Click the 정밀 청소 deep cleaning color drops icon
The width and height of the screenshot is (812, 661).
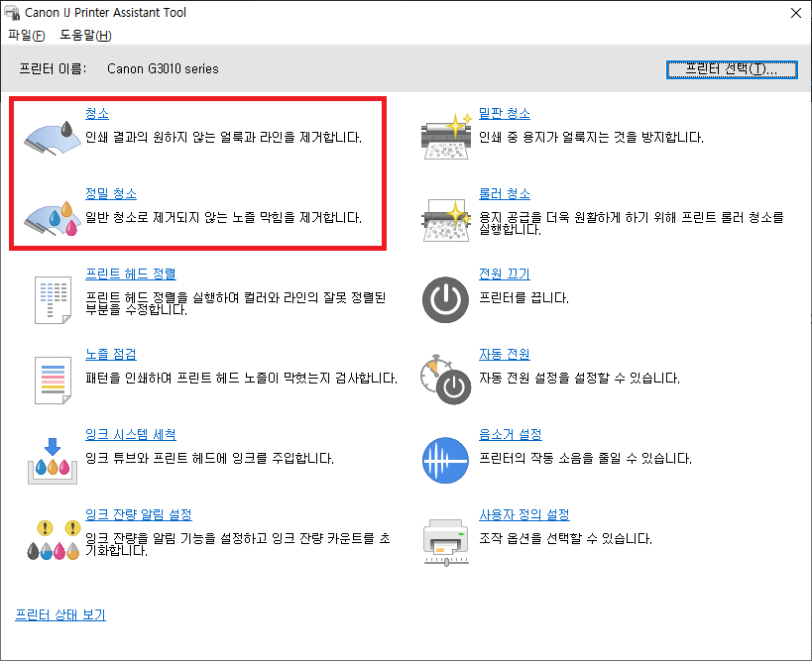click(x=53, y=218)
